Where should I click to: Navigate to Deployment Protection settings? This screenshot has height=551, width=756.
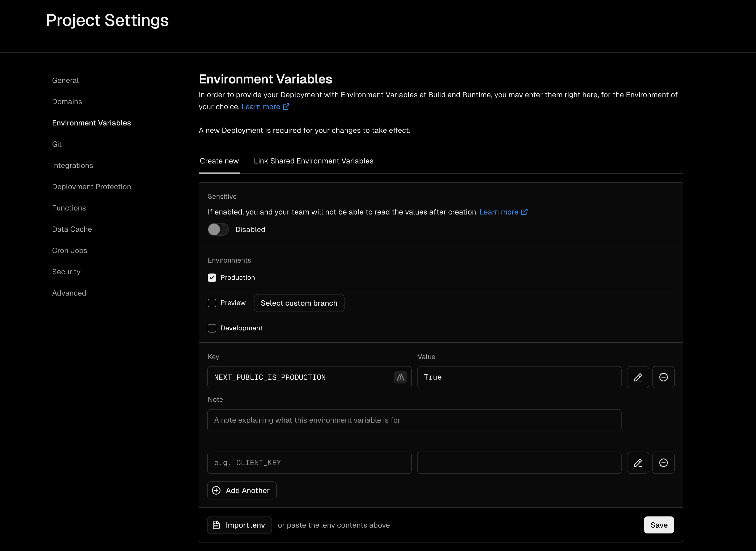[x=91, y=186]
